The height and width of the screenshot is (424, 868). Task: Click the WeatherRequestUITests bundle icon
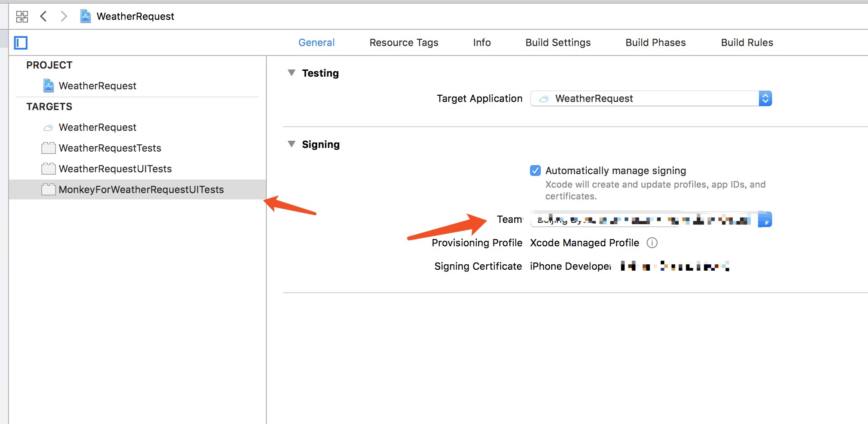coord(49,169)
